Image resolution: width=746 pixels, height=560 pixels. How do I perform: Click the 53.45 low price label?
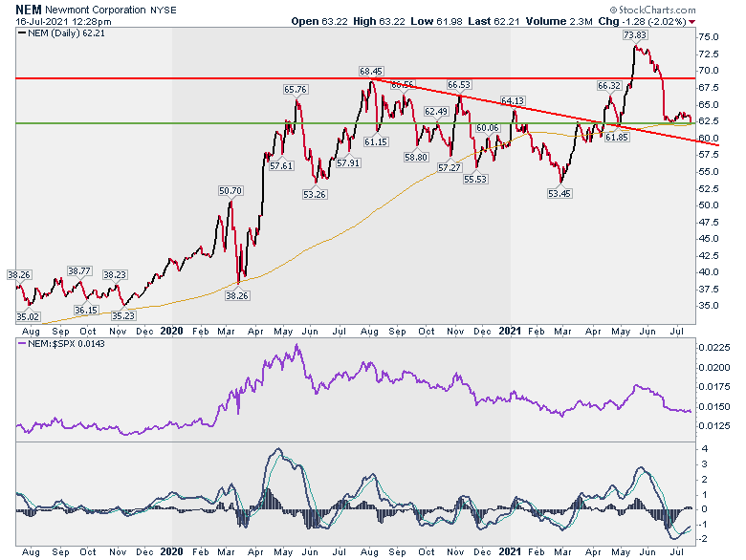[559, 193]
